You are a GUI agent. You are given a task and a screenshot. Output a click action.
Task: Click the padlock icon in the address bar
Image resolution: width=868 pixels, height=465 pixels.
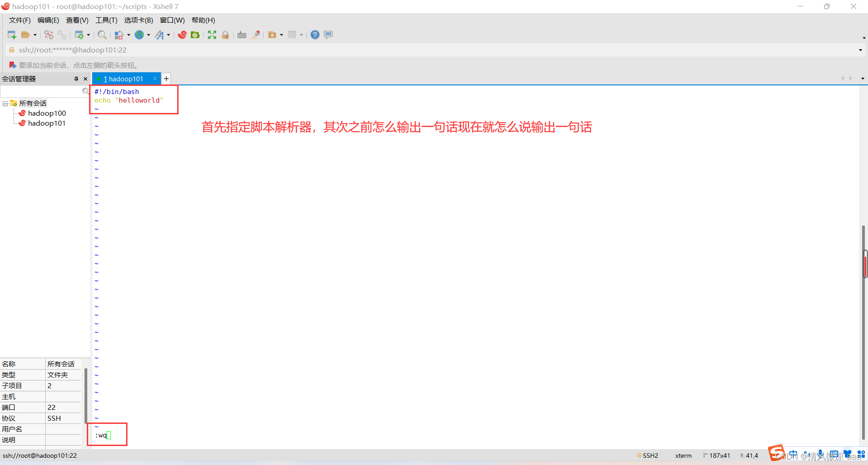(12, 50)
